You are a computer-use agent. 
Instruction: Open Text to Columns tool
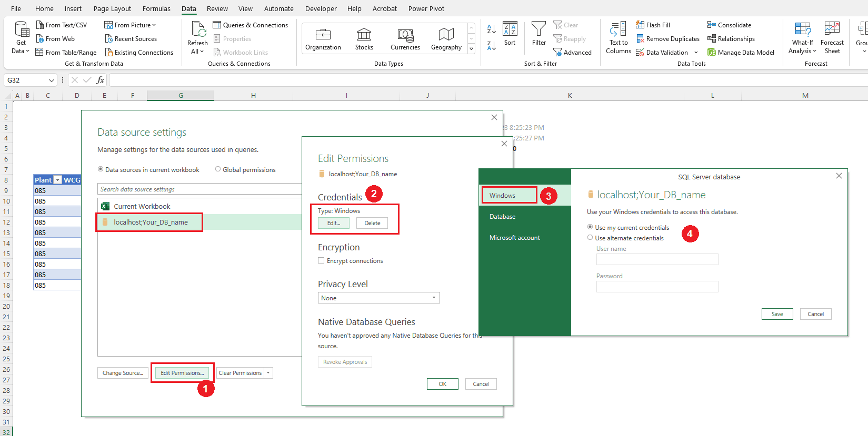[x=618, y=29]
